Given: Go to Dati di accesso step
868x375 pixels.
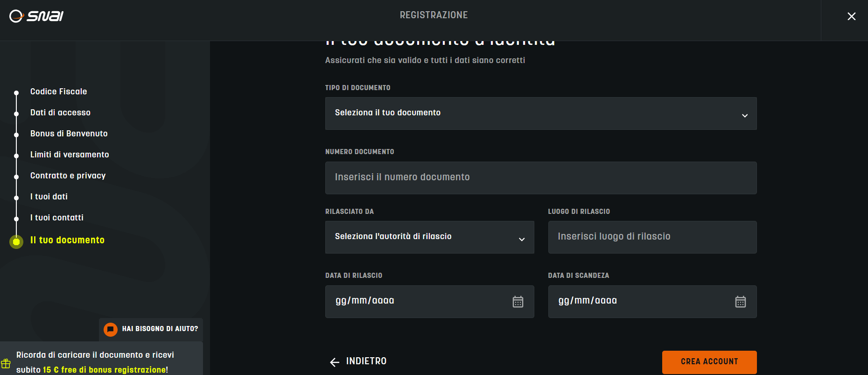Looking at the screenshot, I should coord(60,113).
